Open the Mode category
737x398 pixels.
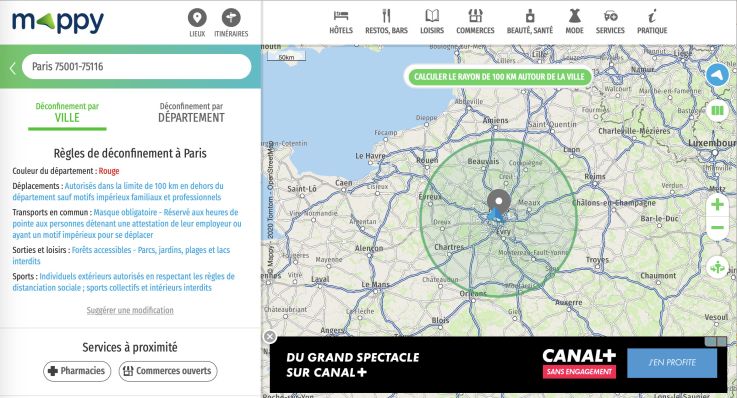point(574,22)
